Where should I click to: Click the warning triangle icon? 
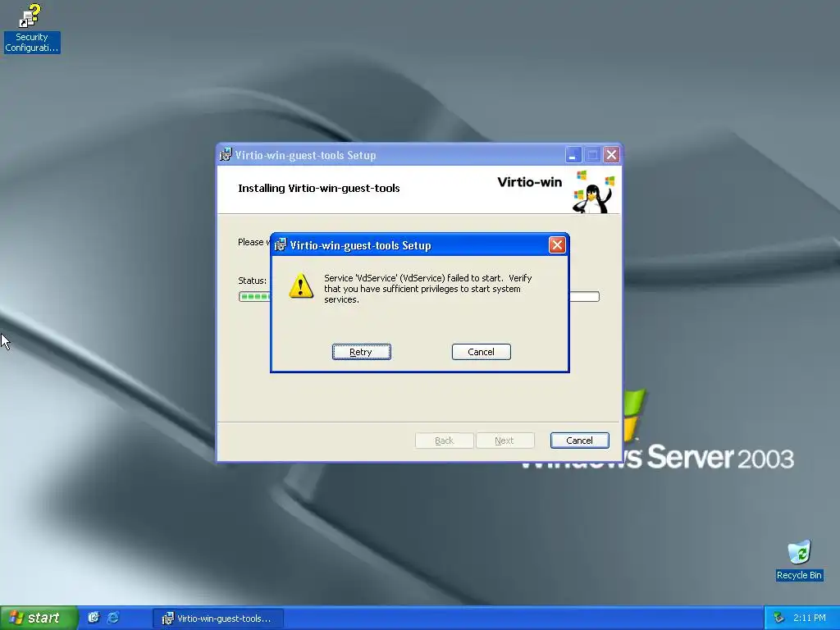pyautogui.click(x=300, y=285)
